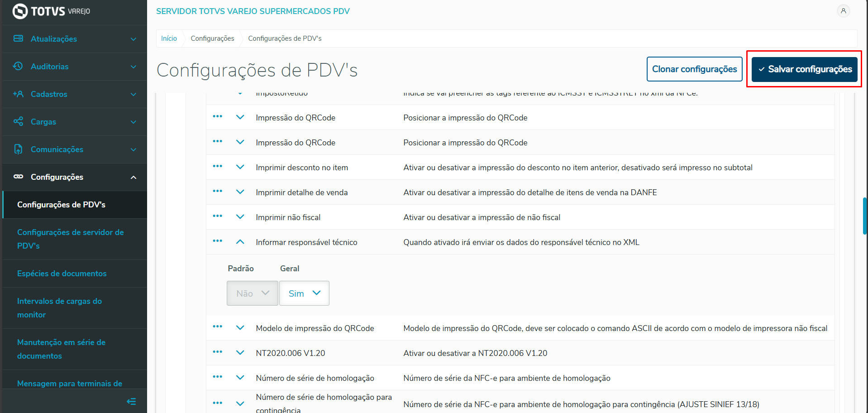Open options dots for Número de série de homologação
The width and height of the screenshot is (868, 413).
coord(218,376)
